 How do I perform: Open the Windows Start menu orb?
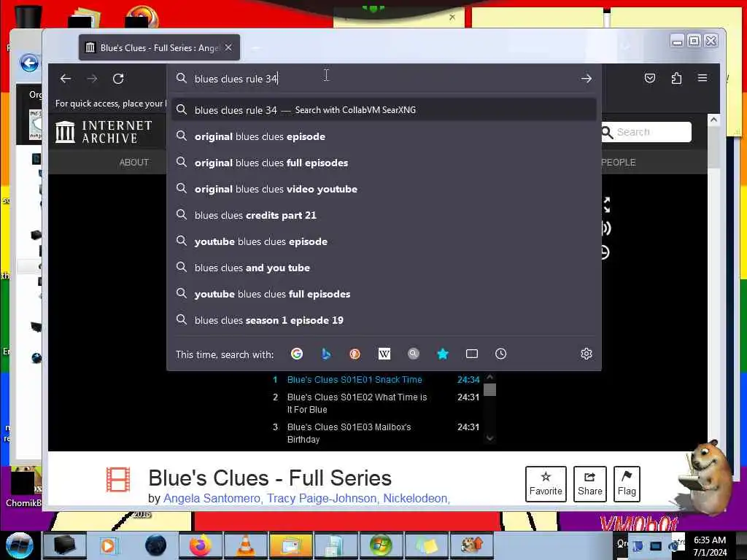pos(19,545)
